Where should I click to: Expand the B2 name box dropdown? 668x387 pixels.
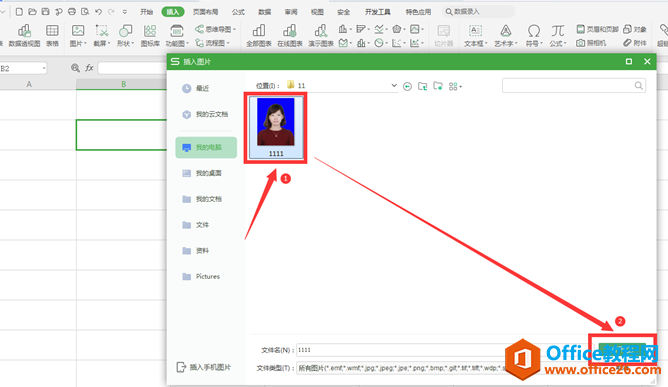click(x=43, y=68)
